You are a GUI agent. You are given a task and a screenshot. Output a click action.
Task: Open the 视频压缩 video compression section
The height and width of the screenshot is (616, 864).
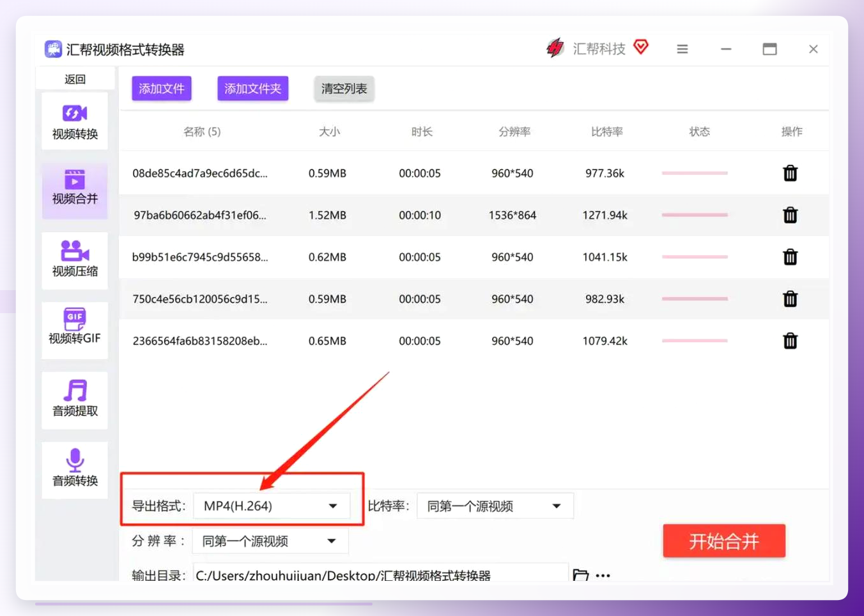pyautogui.click(x=75, y=261)
